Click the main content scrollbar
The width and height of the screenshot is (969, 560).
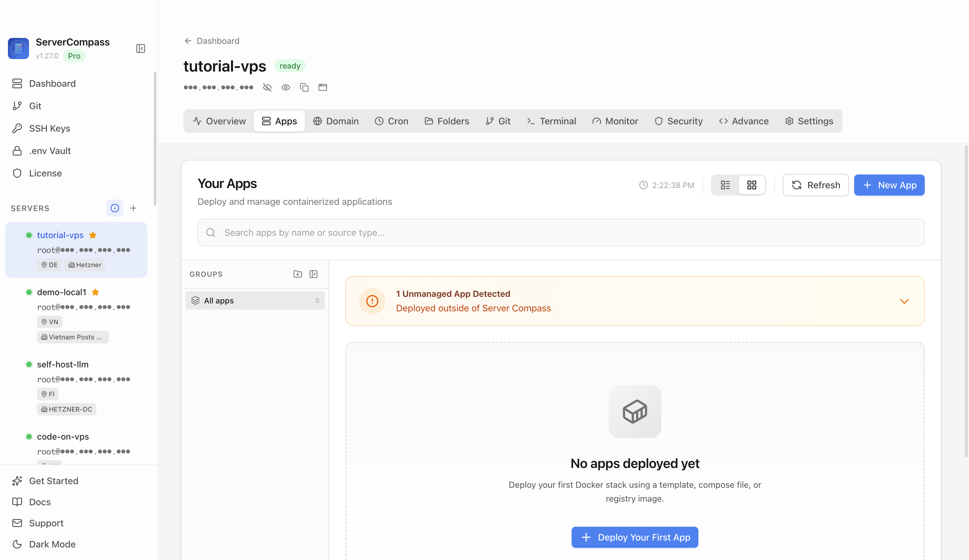(x=966, y=301)
